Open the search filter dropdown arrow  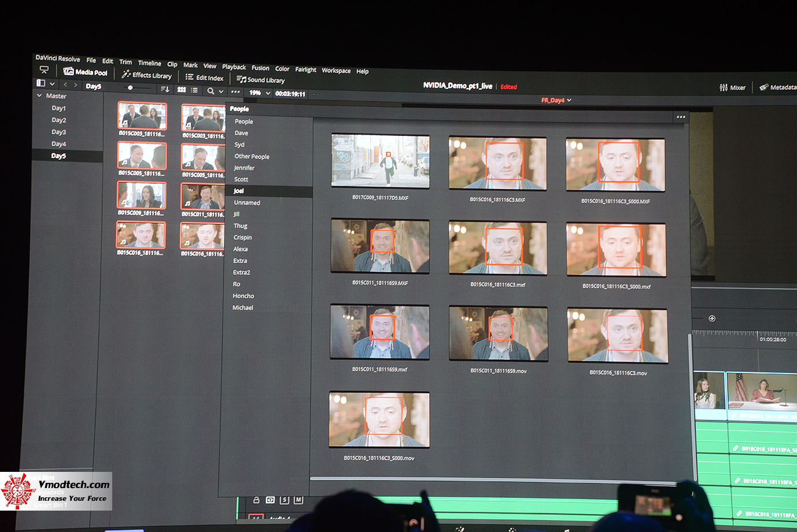[221, 91]
